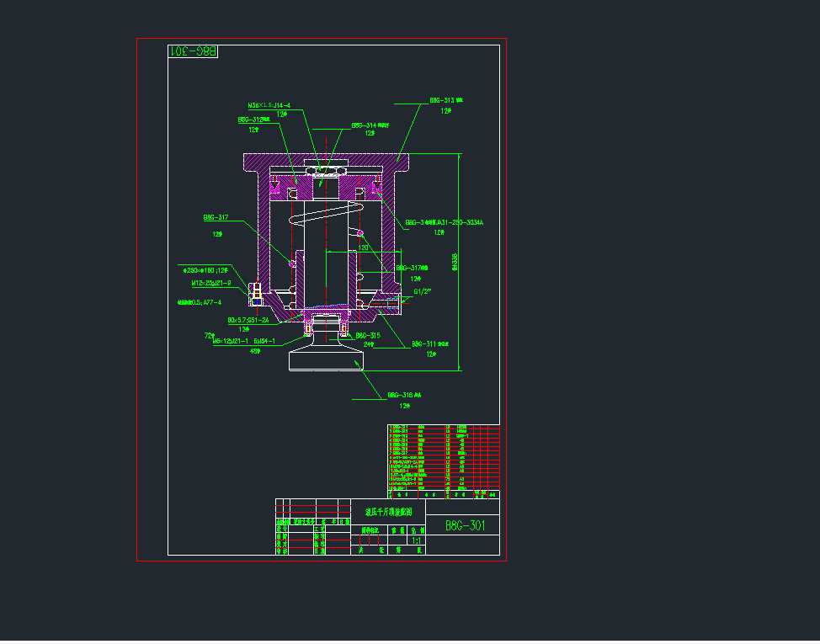This screenshot has height=644, width=820.
Task: Click the 72# annotation above the M6×12 label
Action: (x=209, y=335)
